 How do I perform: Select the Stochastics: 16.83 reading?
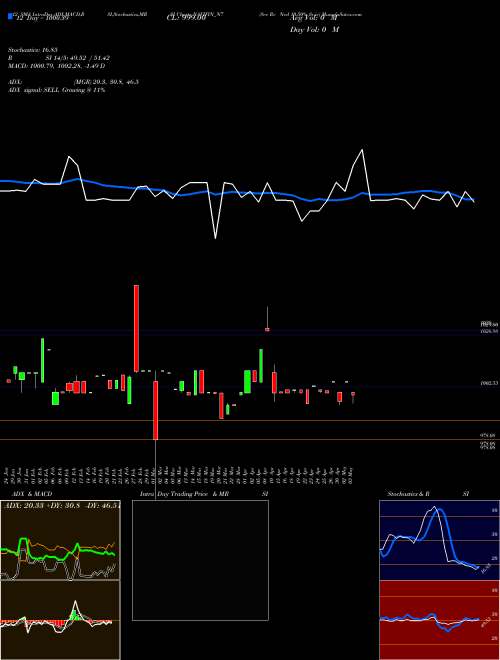coord(32,50)
